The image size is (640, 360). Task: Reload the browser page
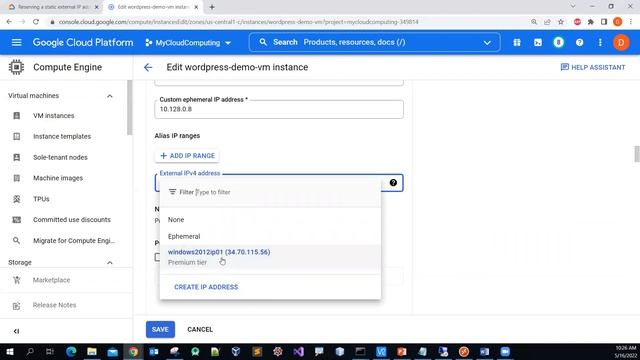coord(36,22)
